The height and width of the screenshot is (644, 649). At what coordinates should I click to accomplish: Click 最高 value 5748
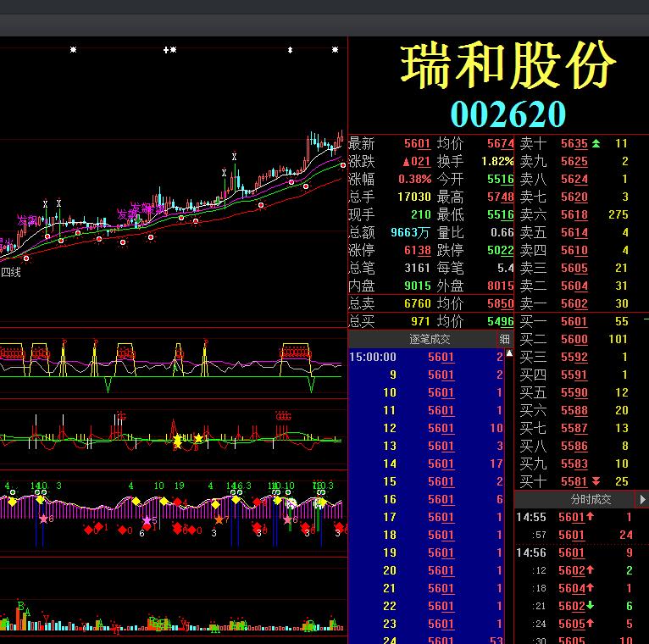[501, 197]
